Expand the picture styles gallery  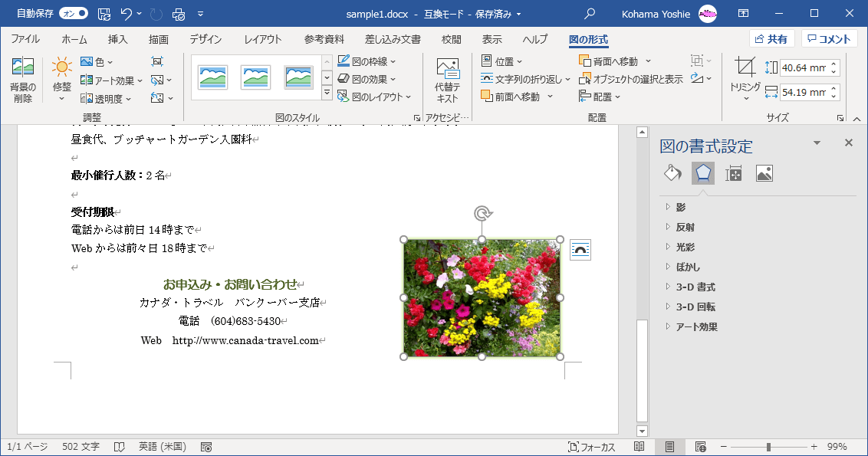pyautogui.click(x=327, y=93)
